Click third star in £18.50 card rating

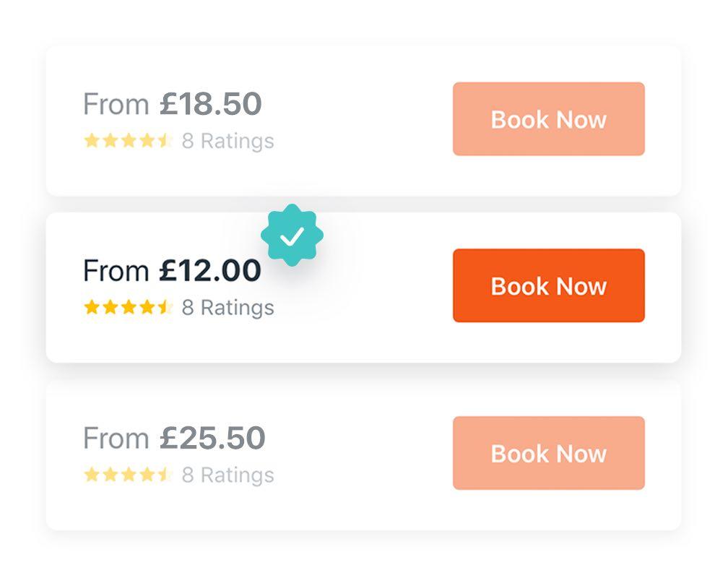coord(129,140)
